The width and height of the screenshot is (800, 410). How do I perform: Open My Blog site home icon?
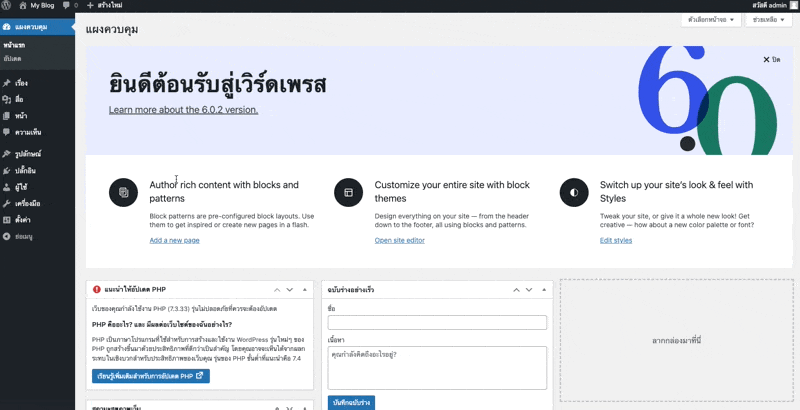[23, 6]
